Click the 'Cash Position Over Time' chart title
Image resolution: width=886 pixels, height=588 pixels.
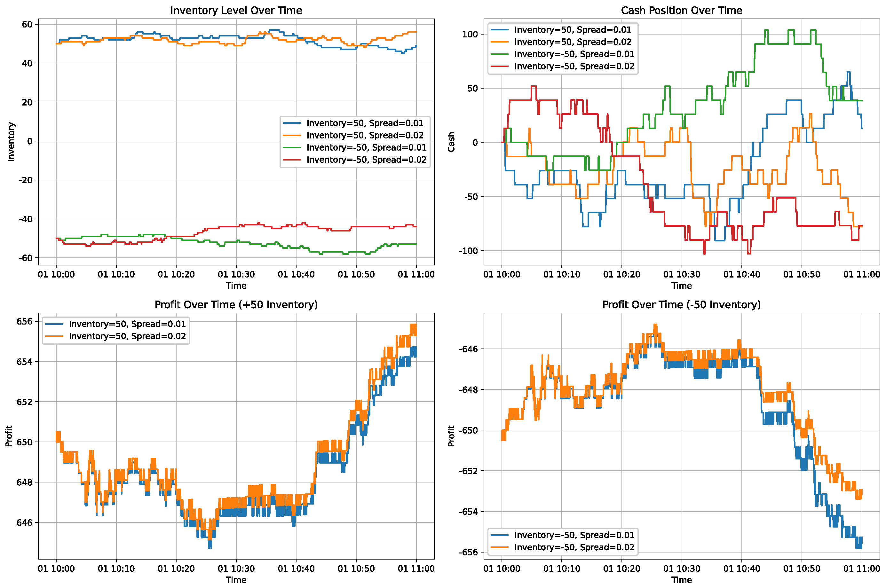point(681,11)
